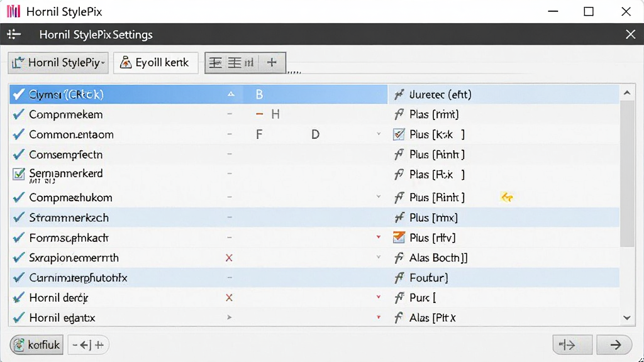
Task: Toggle checkmark on Stramnnerkzch row
Action: tap(18, 217)
